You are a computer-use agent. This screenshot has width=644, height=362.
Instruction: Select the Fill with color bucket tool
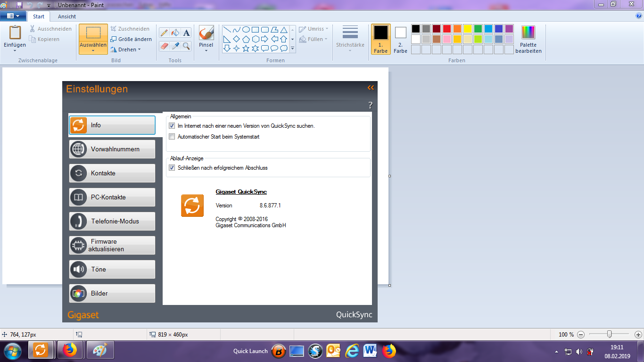[175, 33]
